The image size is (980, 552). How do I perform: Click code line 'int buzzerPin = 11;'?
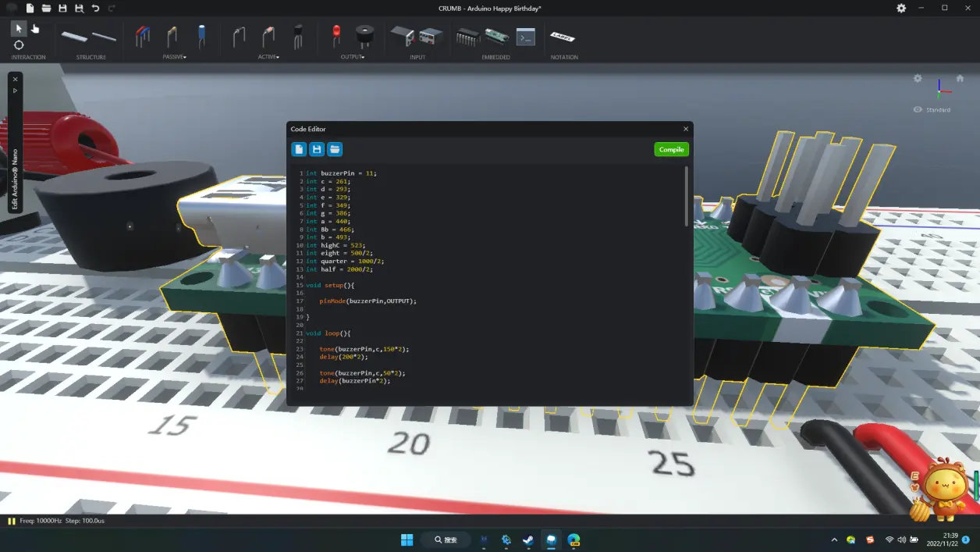pos(341,173)
